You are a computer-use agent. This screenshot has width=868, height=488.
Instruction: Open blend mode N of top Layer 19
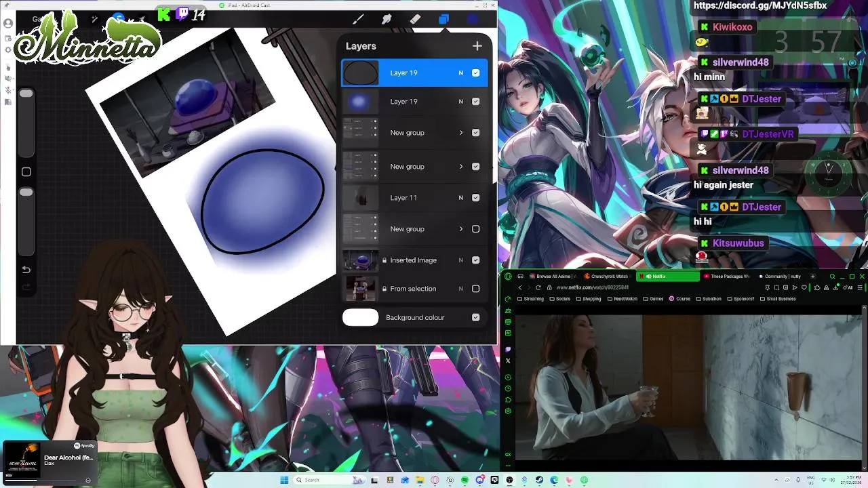460,73
